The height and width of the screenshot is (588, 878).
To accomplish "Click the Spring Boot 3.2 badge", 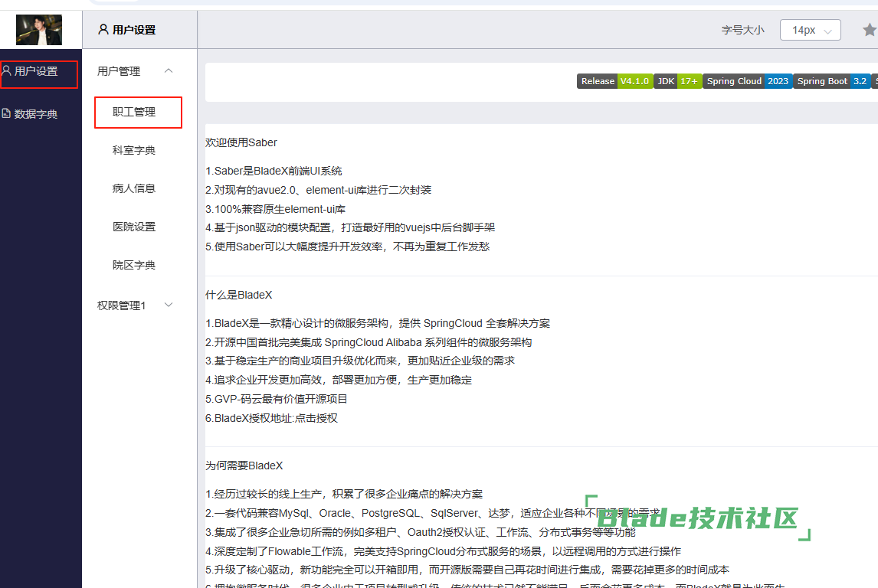I will (x=832, y=81).
